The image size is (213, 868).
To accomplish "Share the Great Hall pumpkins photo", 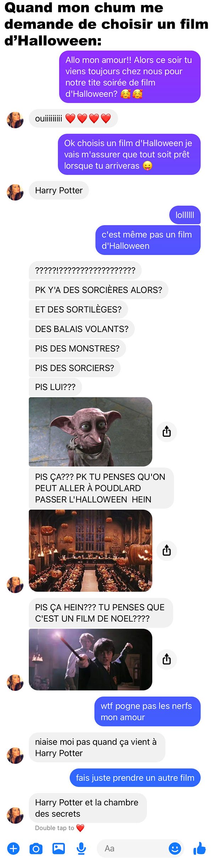I will (166, 550).
